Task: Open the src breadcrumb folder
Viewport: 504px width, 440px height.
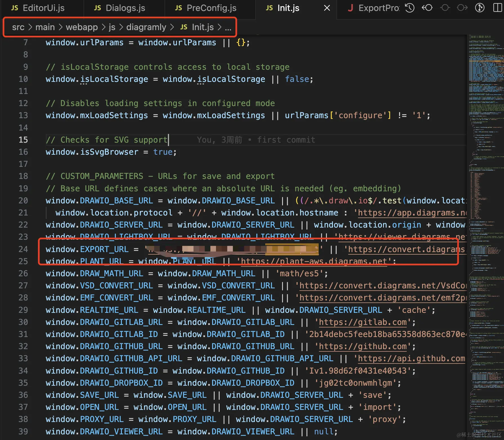Action: 18,27
